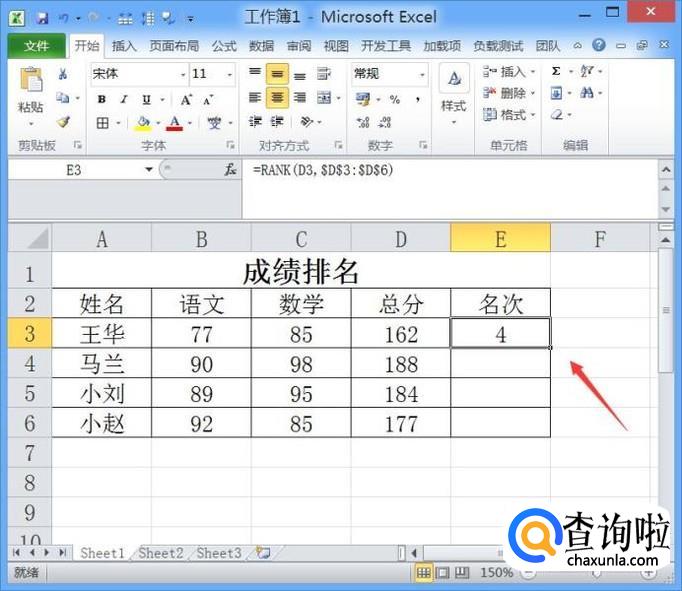Toggle center horizontal alignment

click(x=277, y=97)
